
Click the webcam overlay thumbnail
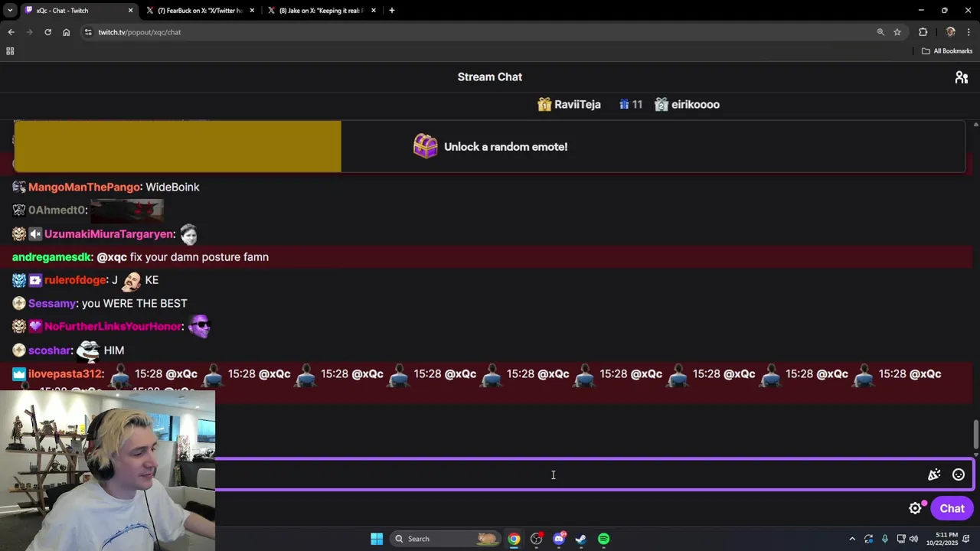tap(107, 471)
